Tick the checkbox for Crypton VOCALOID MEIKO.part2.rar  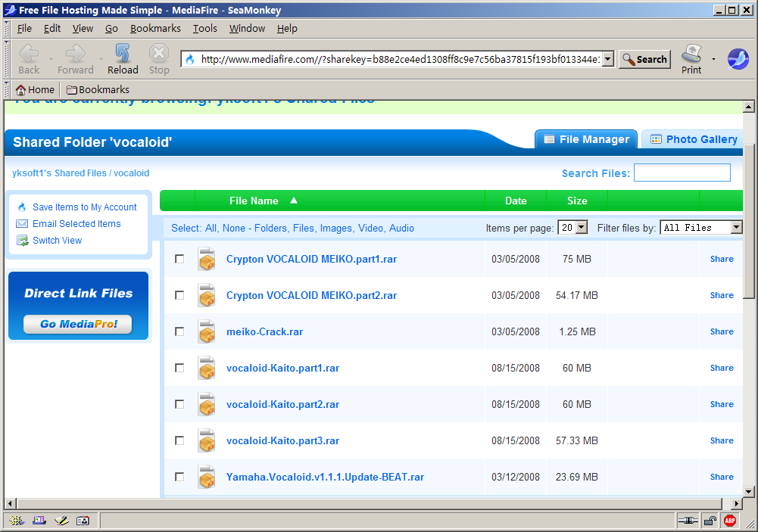coord(179,295)
